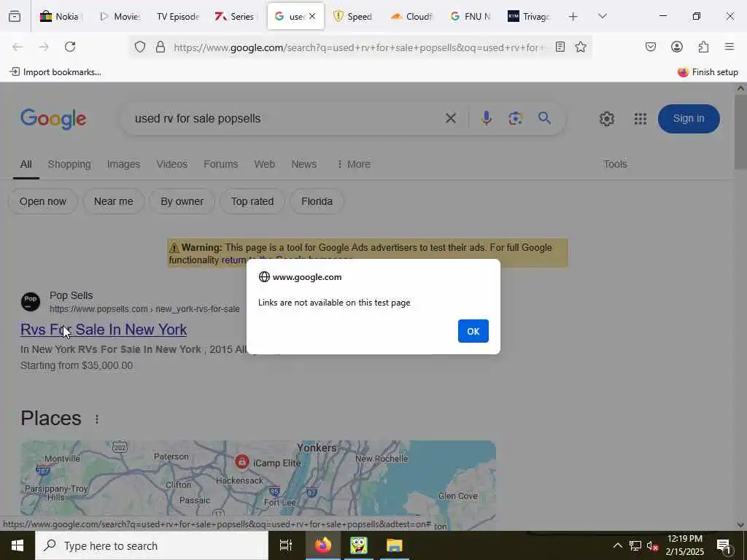The height and width of the screenshot is (560, 747).
Task: Focus the browser URL address field
Action: [x=360, y=47]
